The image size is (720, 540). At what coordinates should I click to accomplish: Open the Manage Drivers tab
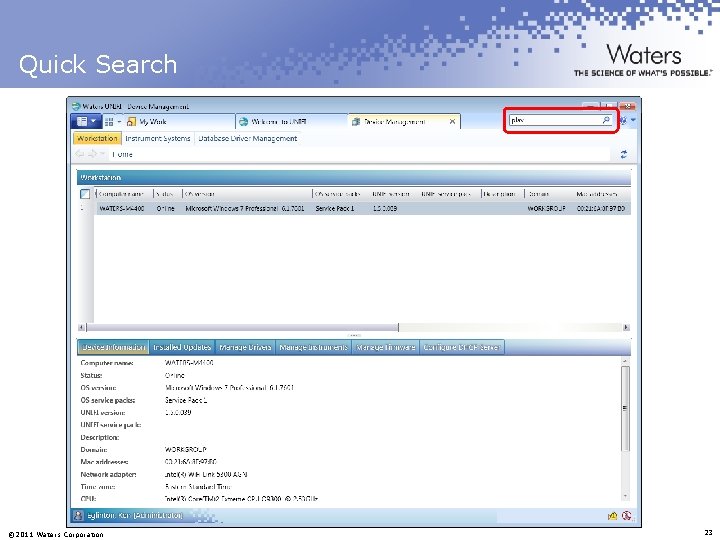click(245, 348)
